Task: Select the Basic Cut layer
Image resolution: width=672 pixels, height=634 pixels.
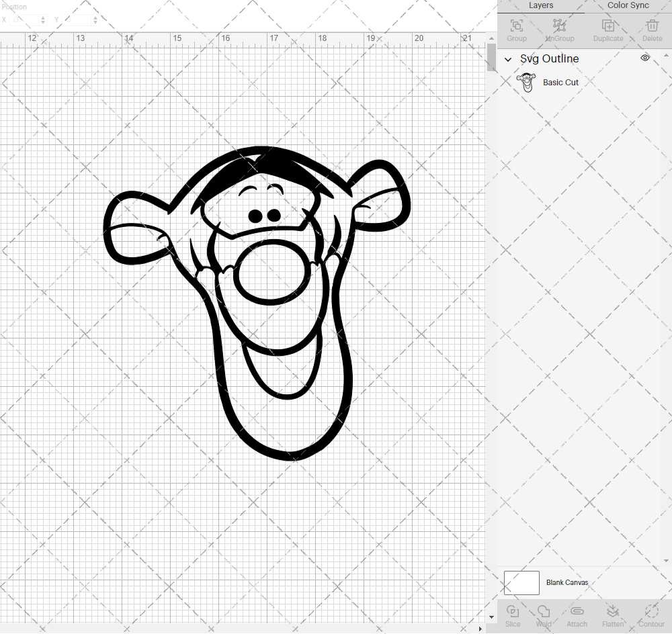Action: 561,82
